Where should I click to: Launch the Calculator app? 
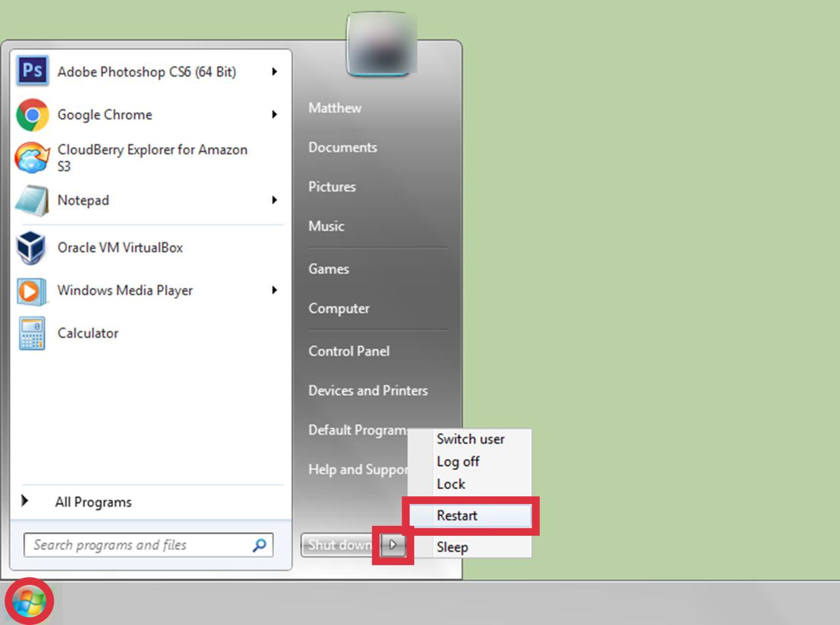(x=87, y=333)
